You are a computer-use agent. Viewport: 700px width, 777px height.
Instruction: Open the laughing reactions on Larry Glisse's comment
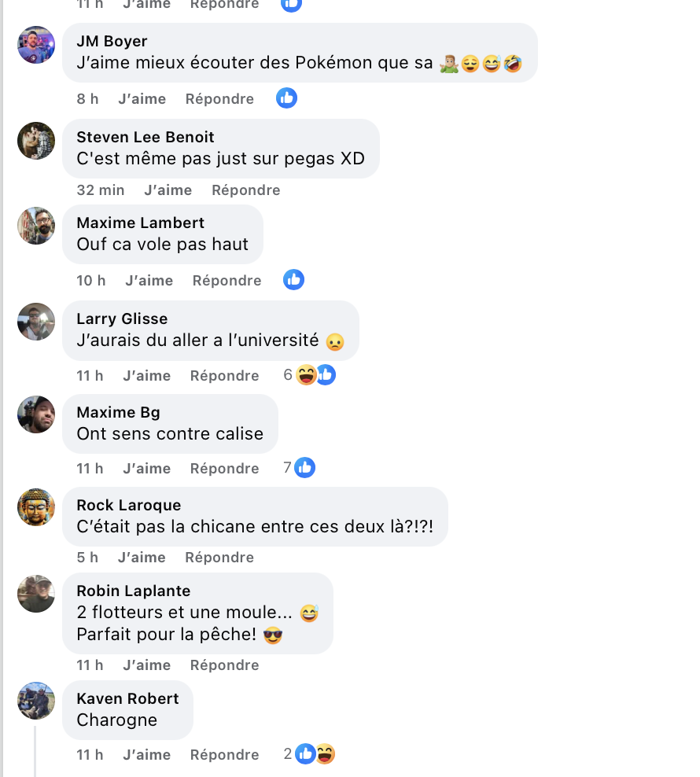(x=306, y=375)
